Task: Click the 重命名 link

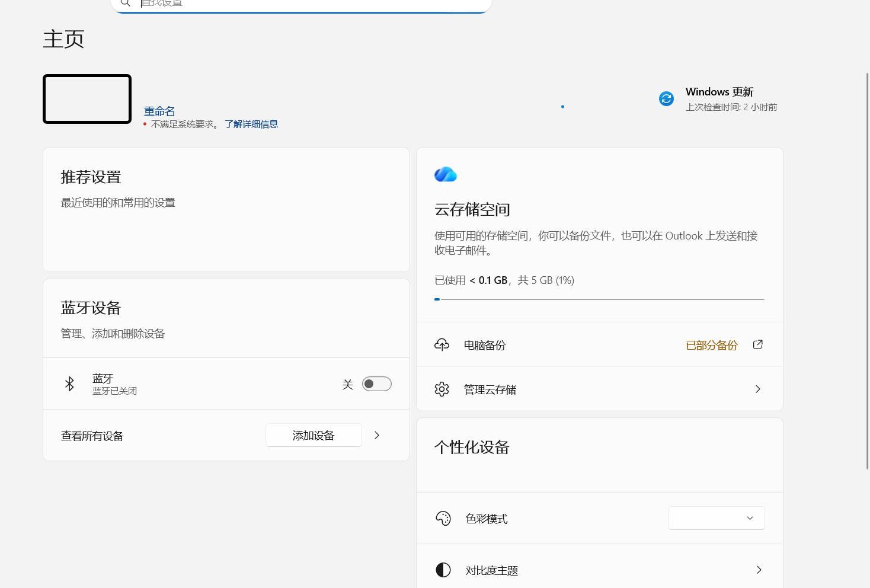Action: click(159, 111)
